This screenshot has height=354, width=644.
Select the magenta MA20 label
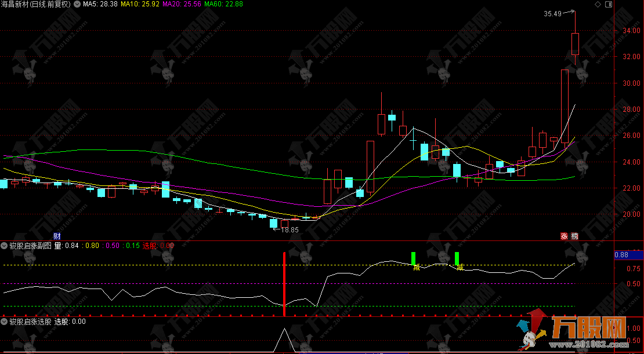point(182,4)
